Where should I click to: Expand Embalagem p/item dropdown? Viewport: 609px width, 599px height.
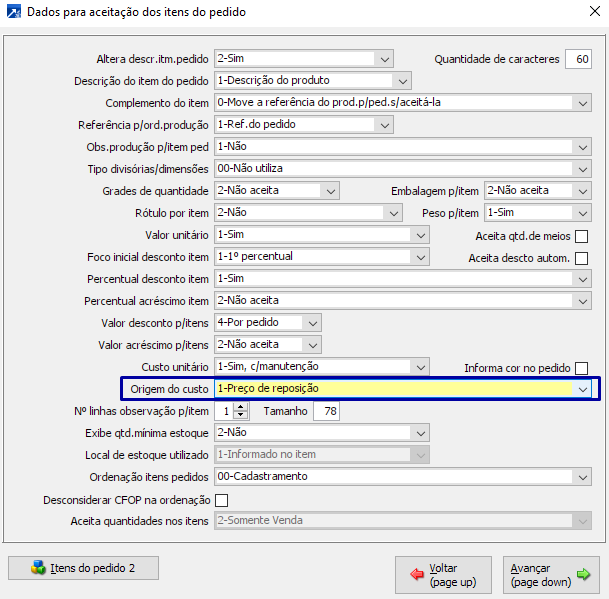coord(582,191)
